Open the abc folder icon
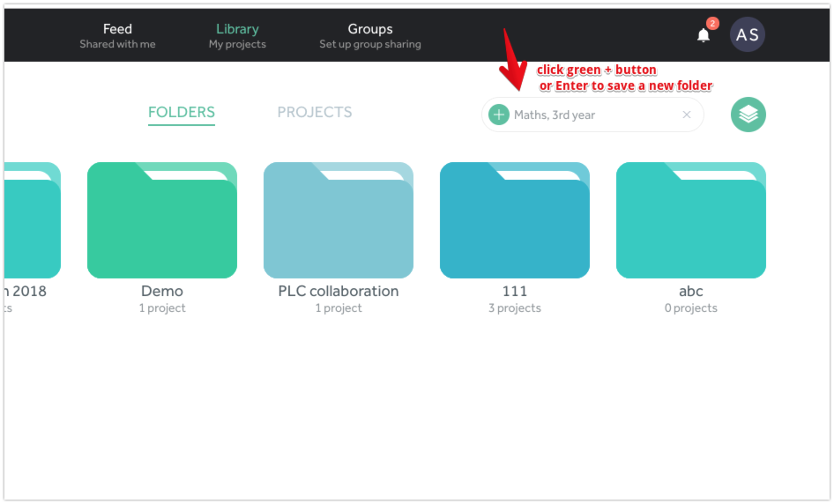 coord(691,221)
